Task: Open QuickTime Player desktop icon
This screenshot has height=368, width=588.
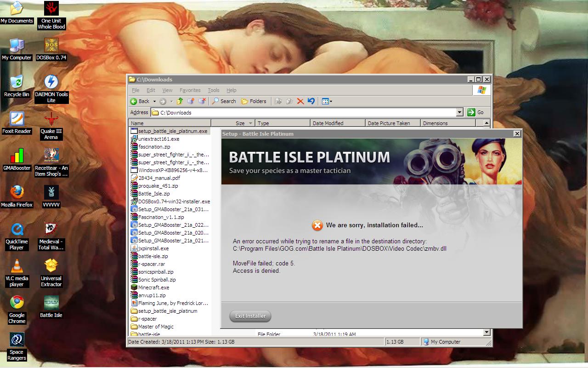Action: pyautogui.click(x=17, y=236)
